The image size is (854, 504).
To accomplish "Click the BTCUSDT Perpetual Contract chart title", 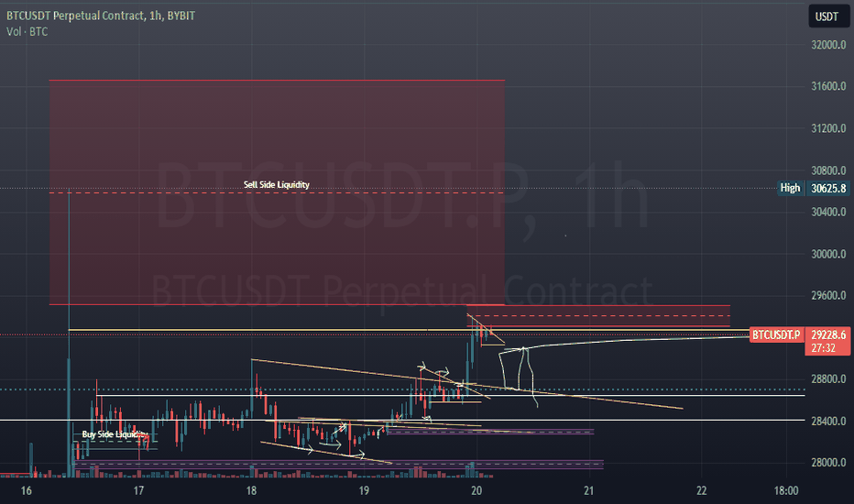I will [101, 16].
